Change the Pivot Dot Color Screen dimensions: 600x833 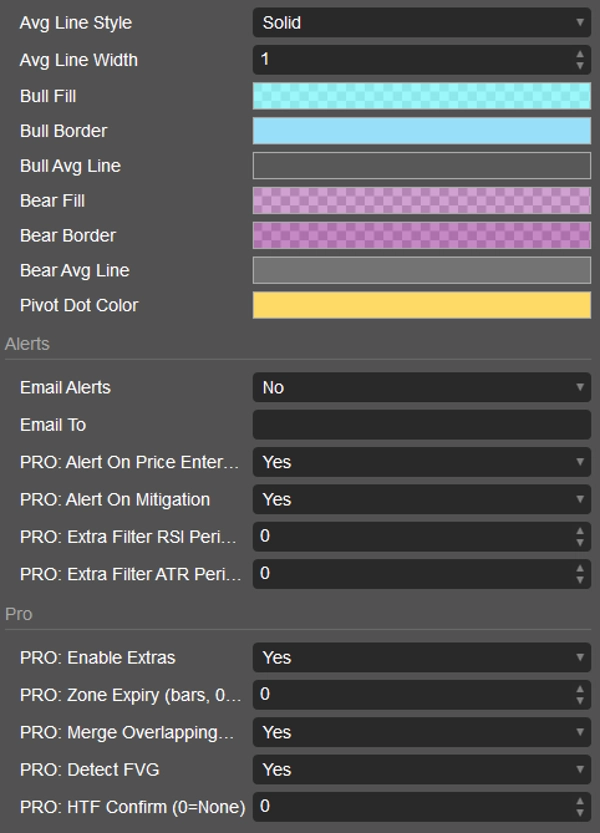pos(420,305)
